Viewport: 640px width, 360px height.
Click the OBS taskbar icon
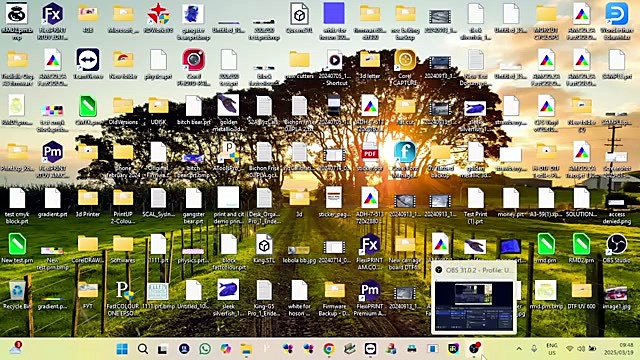click(x=474, y=349)
